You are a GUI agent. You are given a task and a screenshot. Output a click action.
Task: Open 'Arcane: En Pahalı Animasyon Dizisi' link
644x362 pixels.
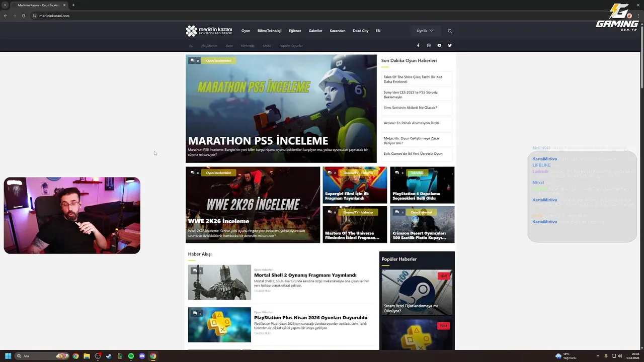coord(417,123)
